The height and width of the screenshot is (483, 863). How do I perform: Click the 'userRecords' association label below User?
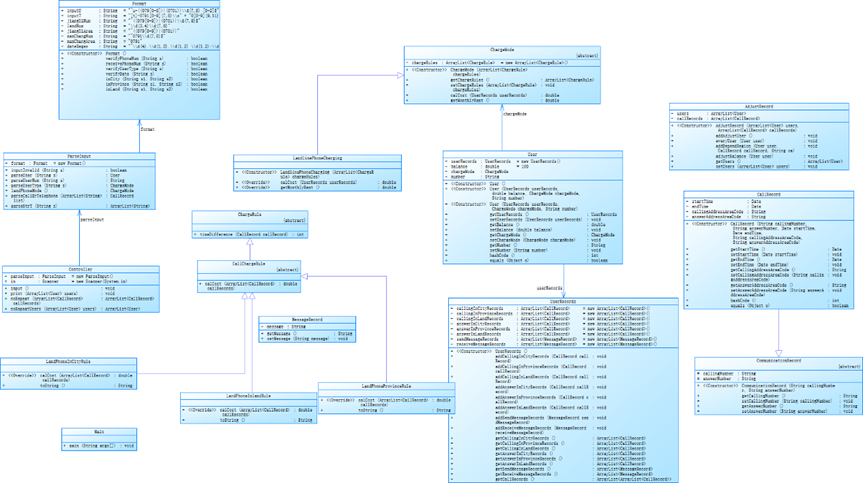549,288
